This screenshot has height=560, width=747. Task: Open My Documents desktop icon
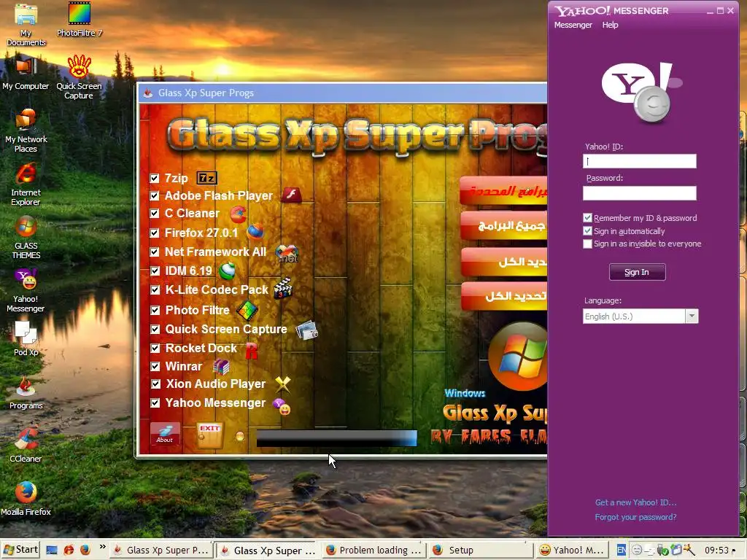tap(26, 25)
